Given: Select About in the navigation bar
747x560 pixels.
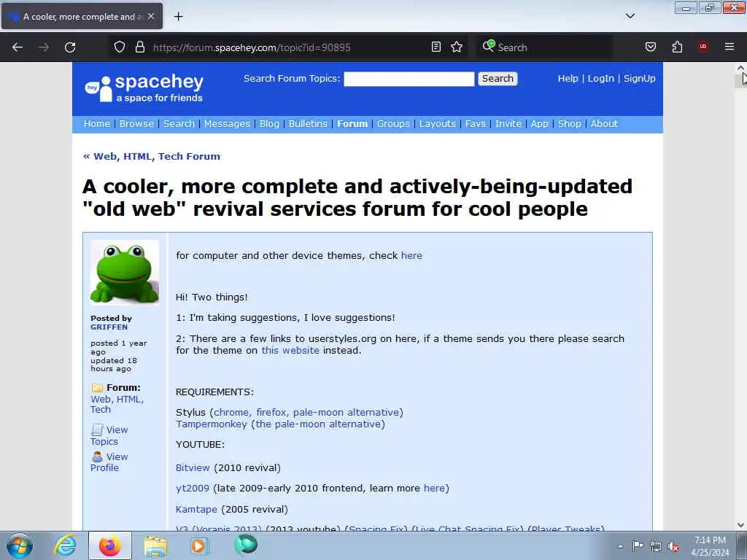Looking at the screenshot, I should (x=604, y=124).
